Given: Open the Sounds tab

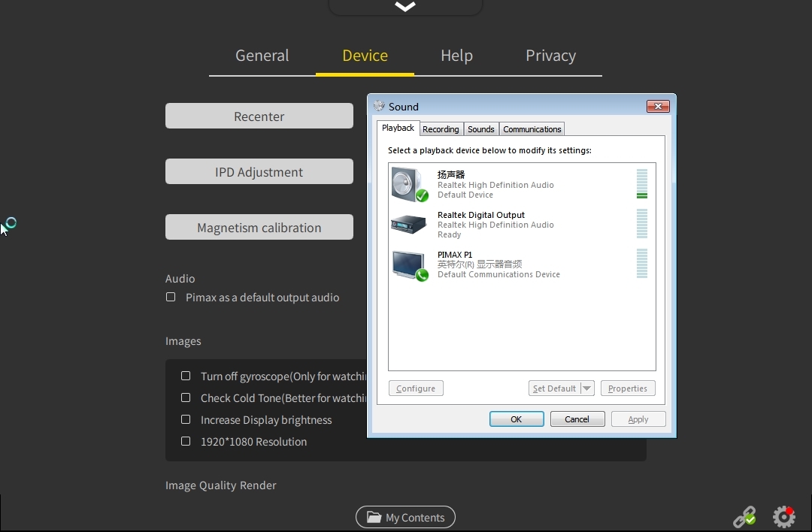Looking at the screenshot, I should click(481, 128).
